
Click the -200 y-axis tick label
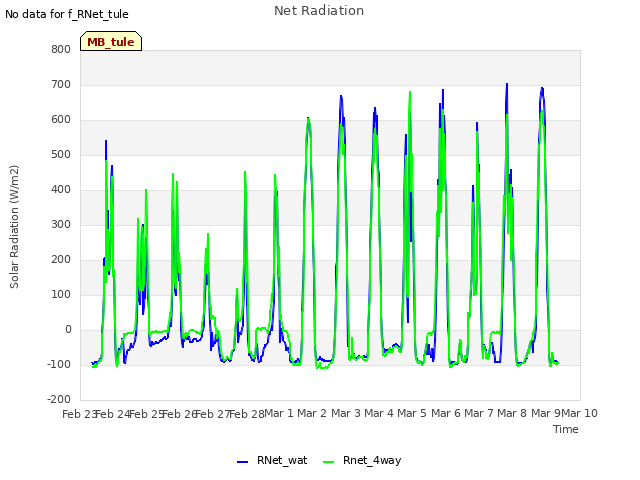pyautogui.click(x=59, y=399)
